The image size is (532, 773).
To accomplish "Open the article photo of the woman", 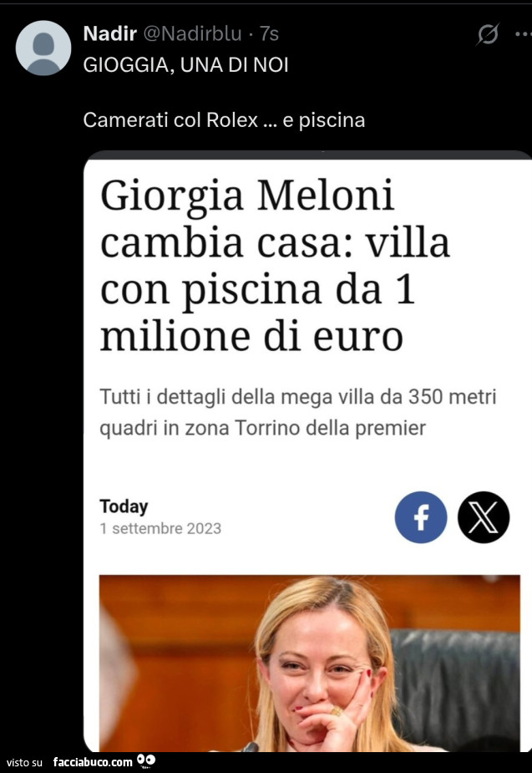I will [x=309, y=663].
